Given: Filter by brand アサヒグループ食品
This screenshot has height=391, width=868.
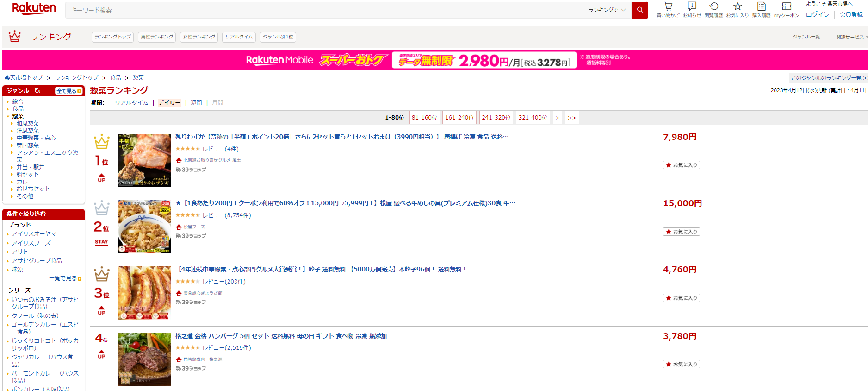Looking at the screenshot, I should coord(37,261).
